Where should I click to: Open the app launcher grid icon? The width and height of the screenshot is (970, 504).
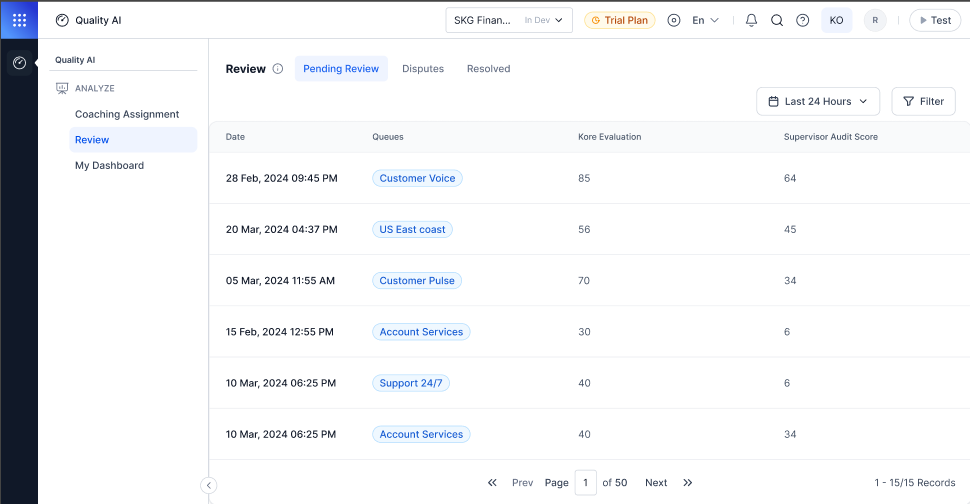click(x=19, y=20)
